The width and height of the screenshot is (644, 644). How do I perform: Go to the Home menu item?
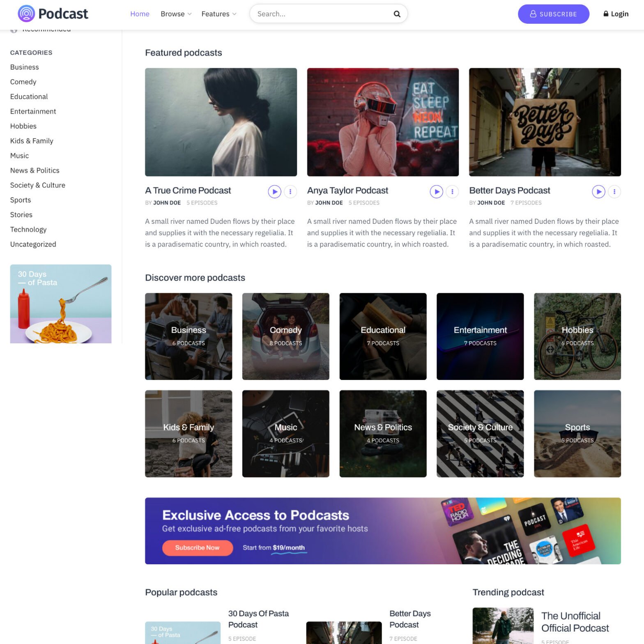tap(140, 14)
